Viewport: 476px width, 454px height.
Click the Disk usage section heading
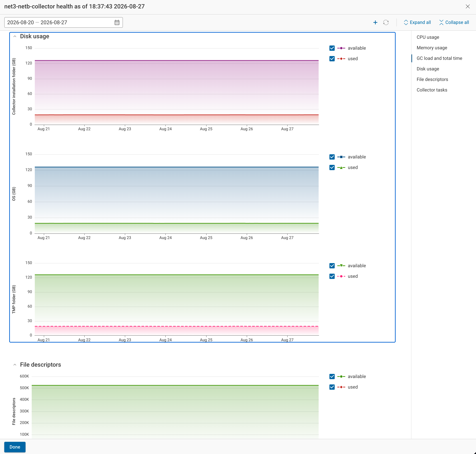pyautogui.click(x=35, y=36)
